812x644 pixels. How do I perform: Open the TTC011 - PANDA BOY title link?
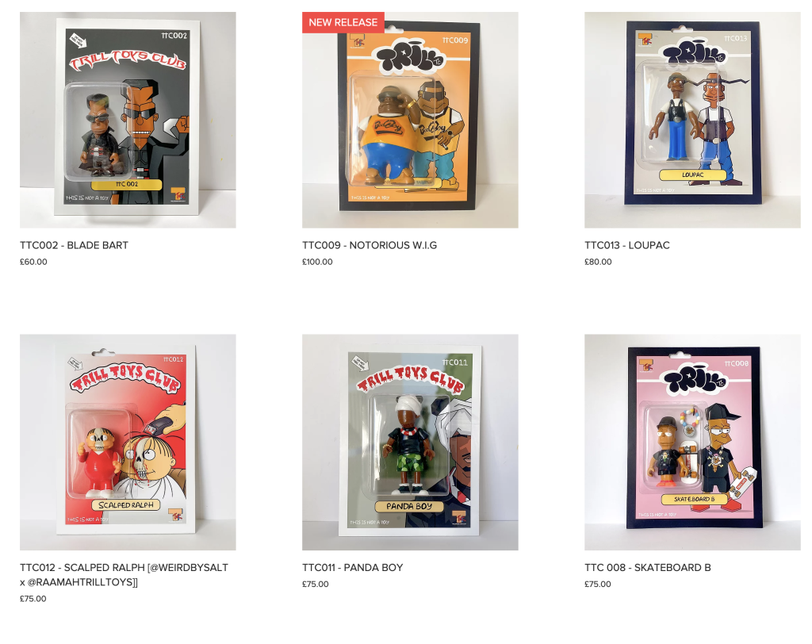point(353,567)
